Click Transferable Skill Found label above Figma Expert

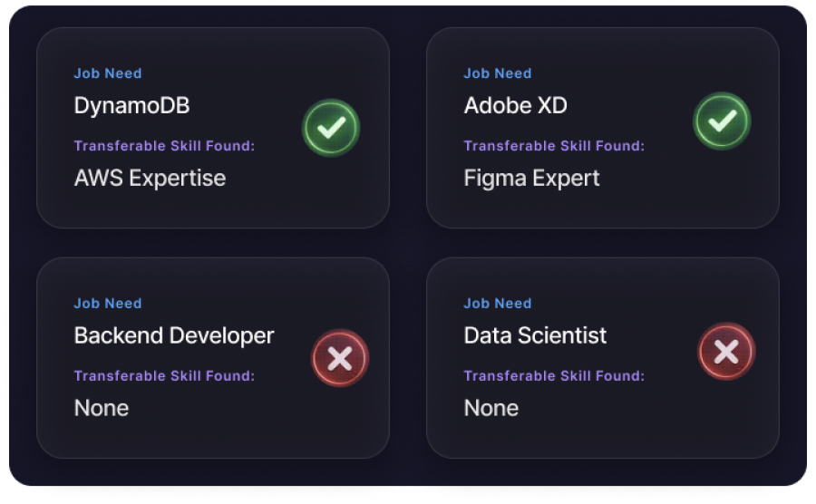554,146
